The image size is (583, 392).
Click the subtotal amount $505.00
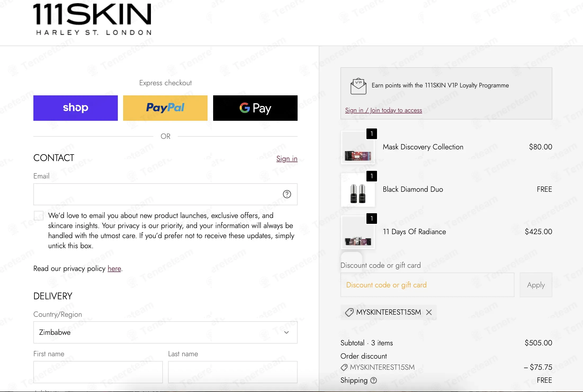pyautogui.click(x=538, y=343)
